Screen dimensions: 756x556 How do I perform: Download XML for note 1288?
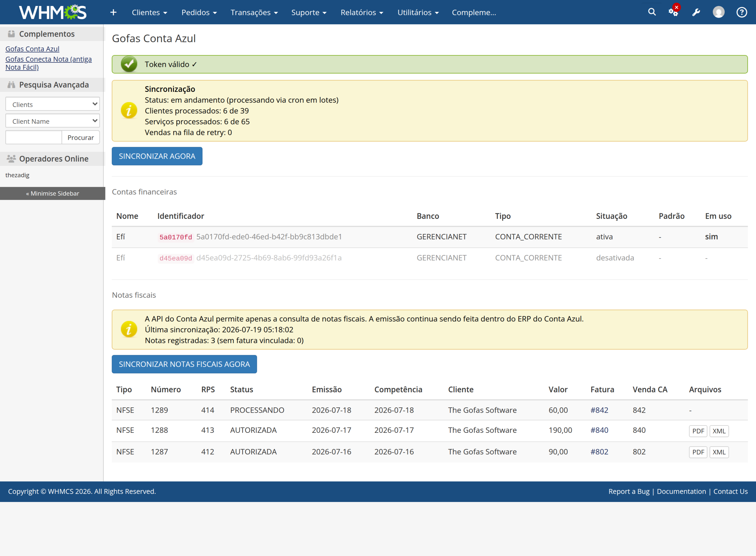coord(719,431)
